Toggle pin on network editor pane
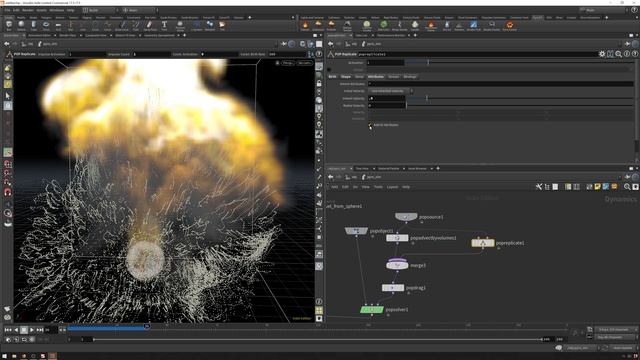Viewport: 640px width, 360px height. pos(627,177)
